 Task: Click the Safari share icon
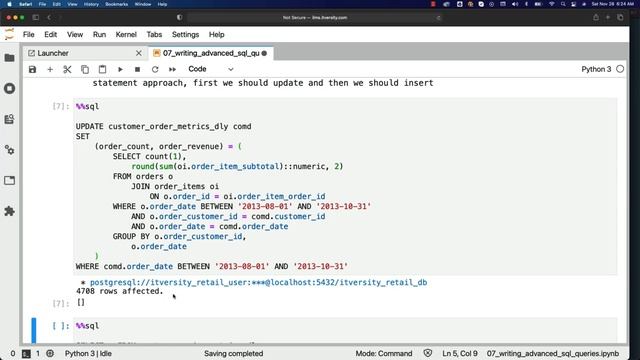[x=596, y=18]
